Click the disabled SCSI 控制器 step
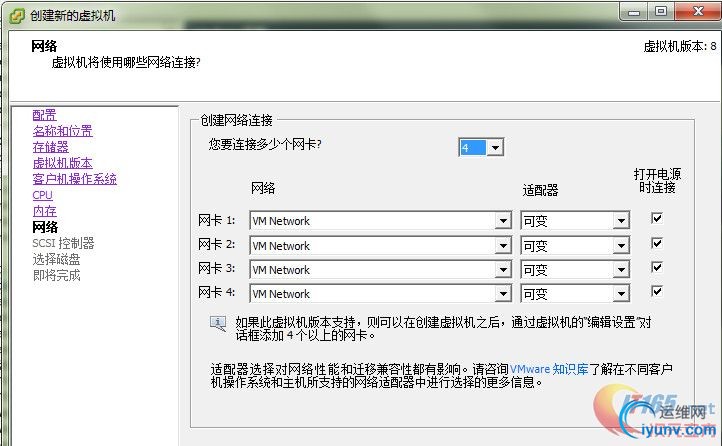 [64, 243]
